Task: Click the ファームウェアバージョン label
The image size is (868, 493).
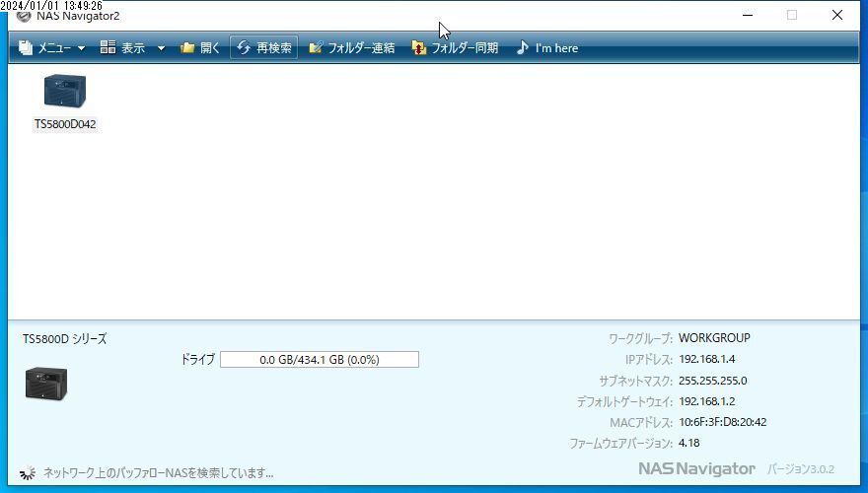Action: (620, 443)
